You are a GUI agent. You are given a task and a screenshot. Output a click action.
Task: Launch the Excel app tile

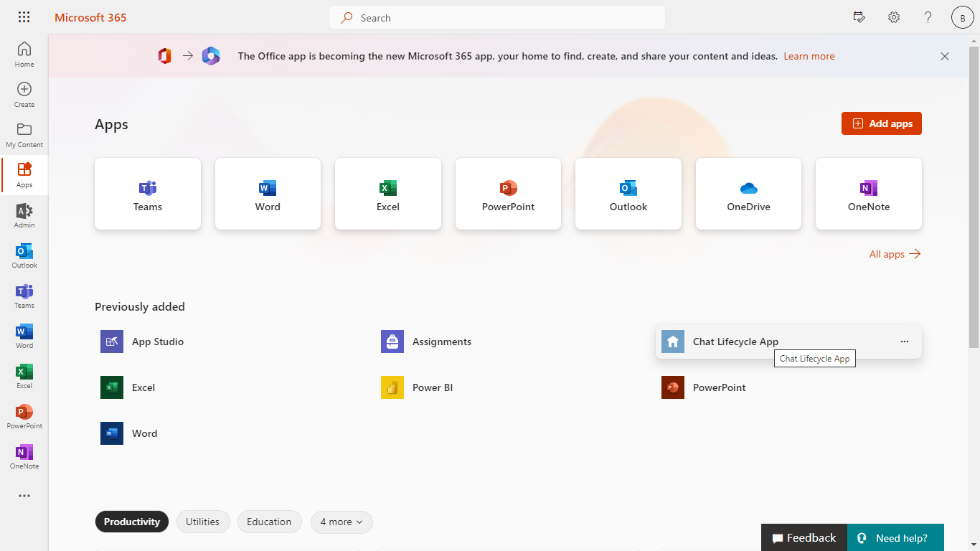pyautogui.click(x=388, y=194)
